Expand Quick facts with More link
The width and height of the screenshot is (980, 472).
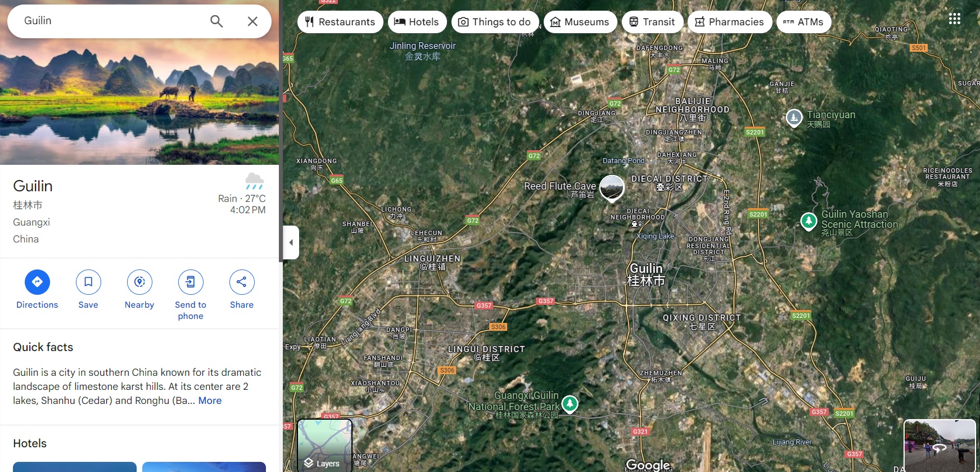click(210, 401)
